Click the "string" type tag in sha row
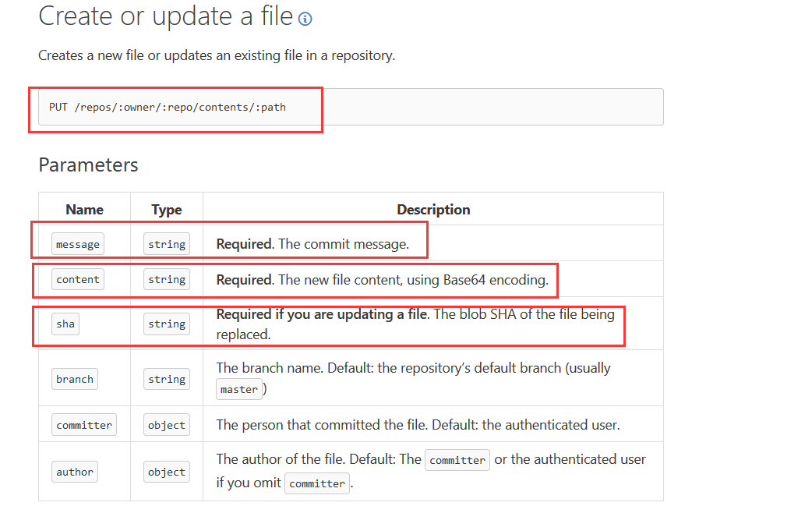 [167, 324]
